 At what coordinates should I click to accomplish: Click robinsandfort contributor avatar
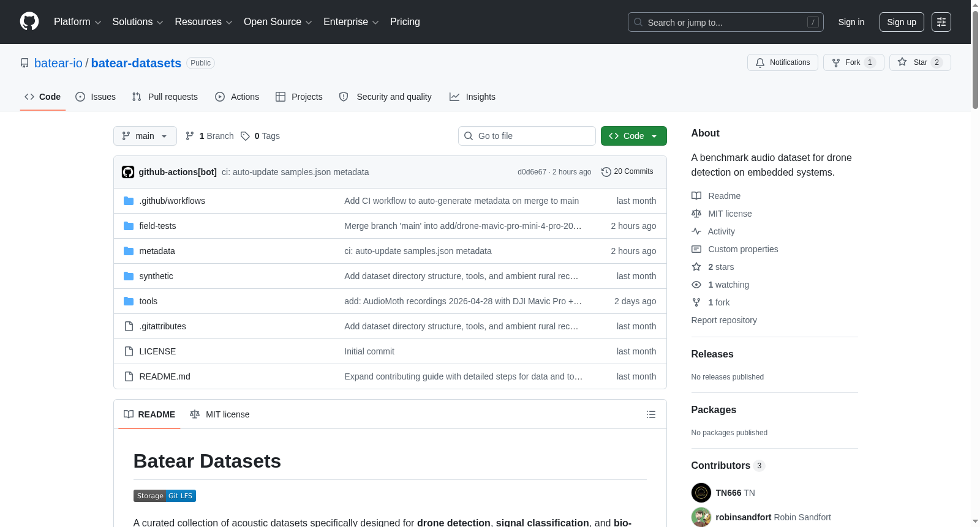pos(701,517)
